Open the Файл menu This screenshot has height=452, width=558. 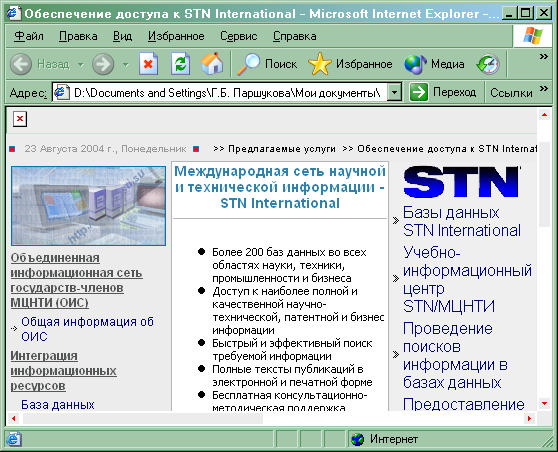click(x=29, y=36)
